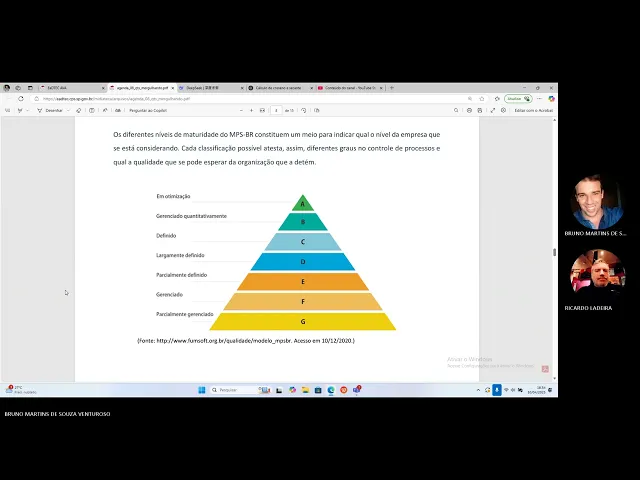Viewport: 640px width, 480px height.
Task: Click the green level A pyramid segment
Action: coord(303,204)
